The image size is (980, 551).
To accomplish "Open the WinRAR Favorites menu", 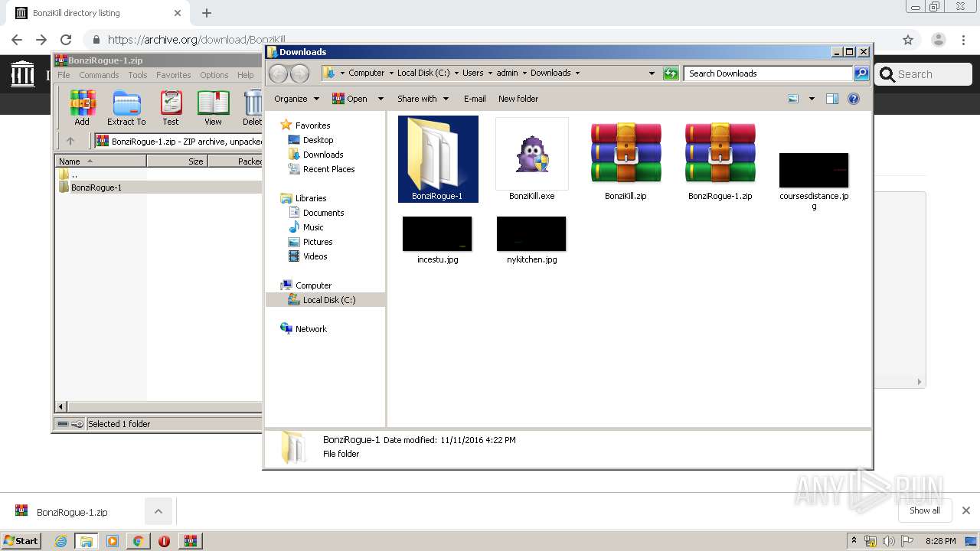I will 174,75.
